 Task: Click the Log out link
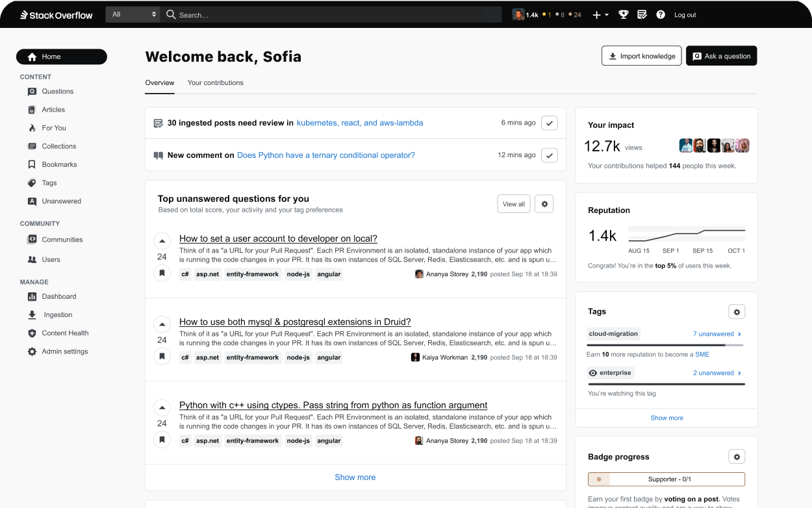coord(685,15)
